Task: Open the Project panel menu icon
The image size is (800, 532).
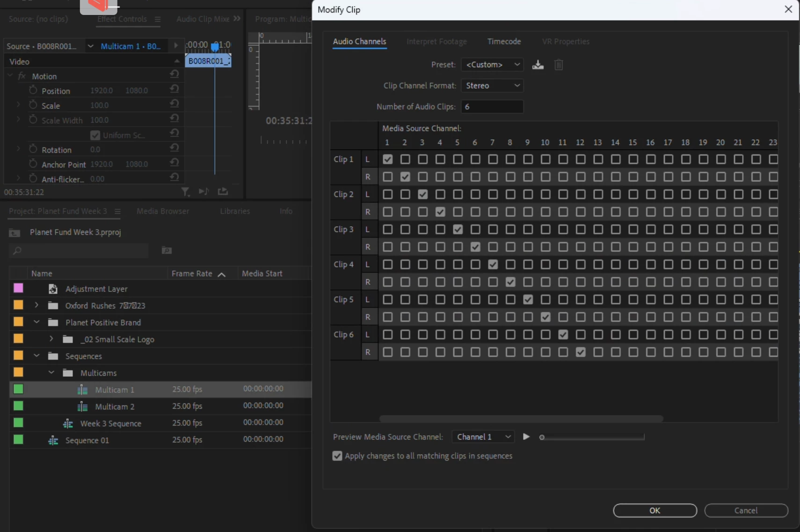Action: point(117,211)
